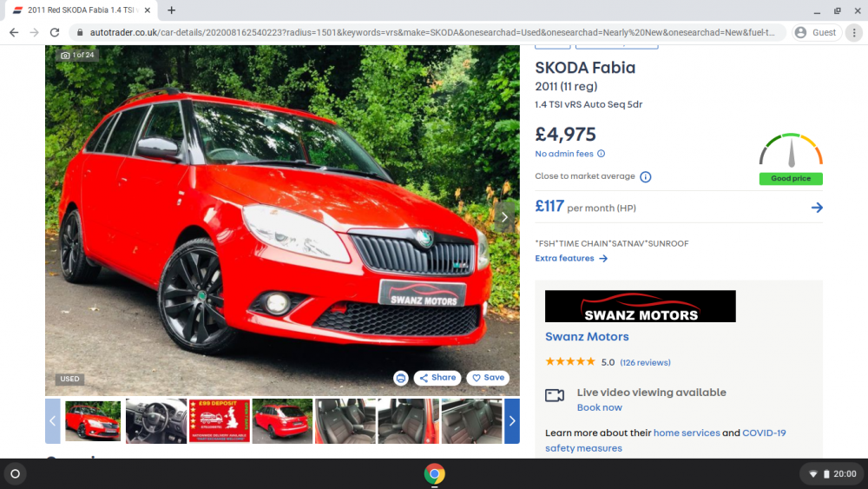Image resolution: width=868 pixels, height=489 pixels.
Task: Save the car with heart button
Action: (488, 378)
